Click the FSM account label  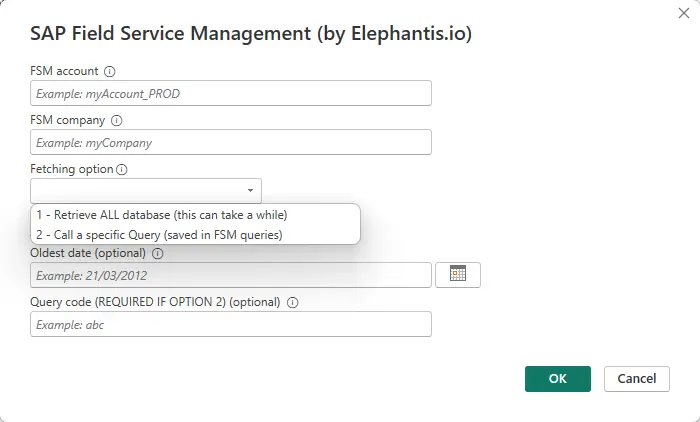64,71
